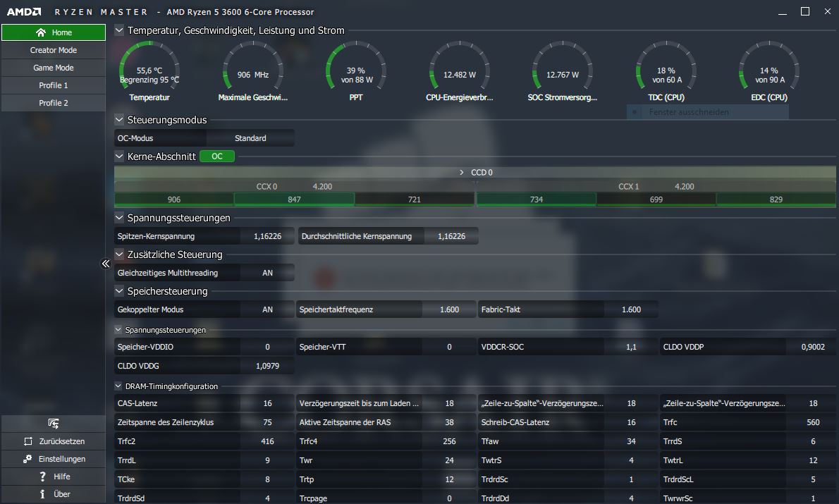Click the Zurücksetzen reset icon
This screenshot has width=839, height=504.
[x=28, y=441]
